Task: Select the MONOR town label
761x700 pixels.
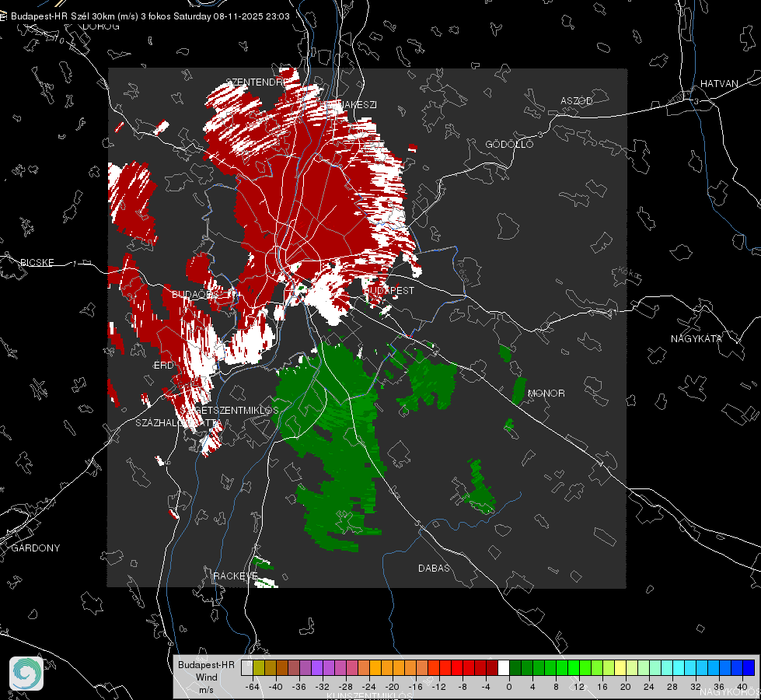Action: [x=546, y=393]
